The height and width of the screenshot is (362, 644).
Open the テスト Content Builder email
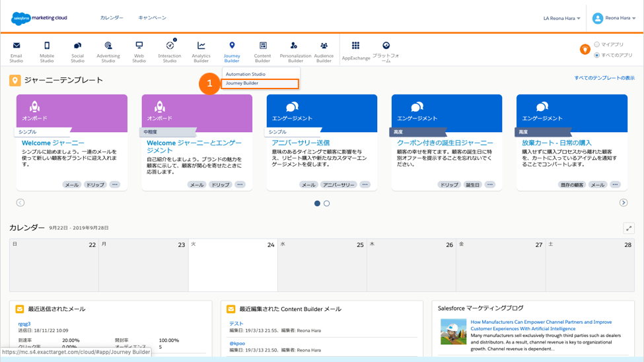pyautogui.click(x=236, y=324)
